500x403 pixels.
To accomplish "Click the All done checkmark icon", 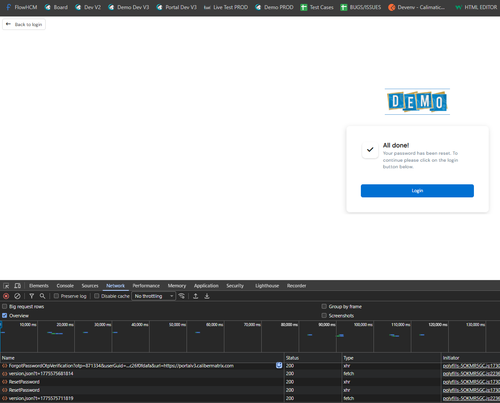I will click(370, 150).
